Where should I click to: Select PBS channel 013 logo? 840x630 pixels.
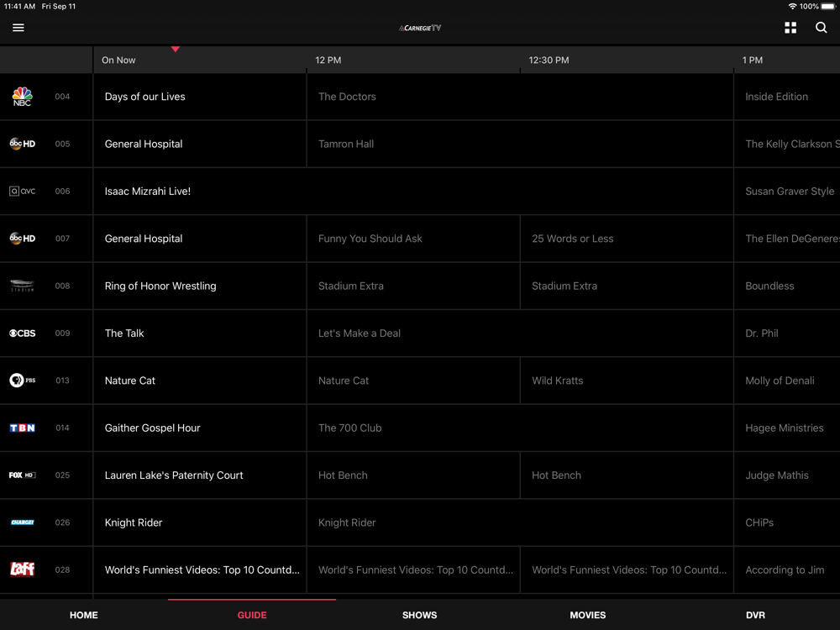[23, 381]
